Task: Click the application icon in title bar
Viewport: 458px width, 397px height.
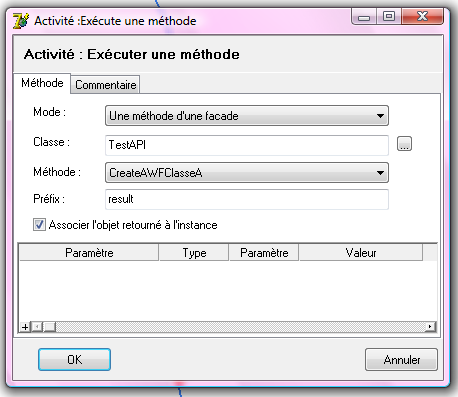Action: click(x=21, y=21)
